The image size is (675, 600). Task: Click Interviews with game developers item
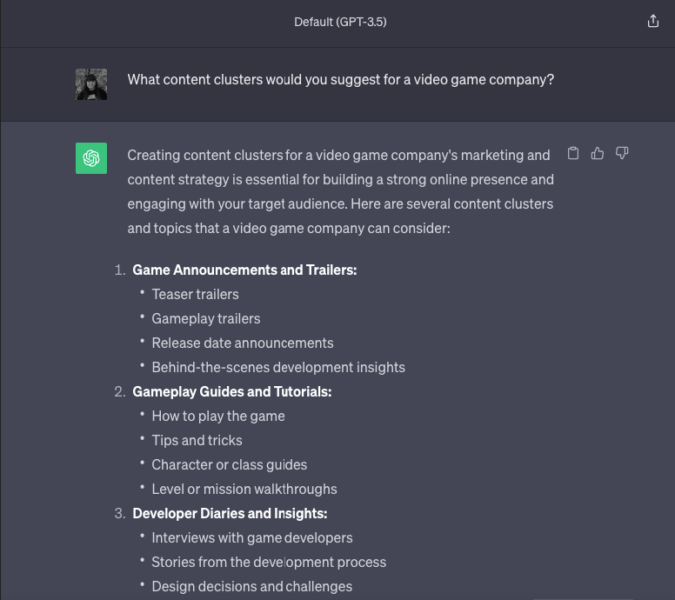tap(252, 538)
